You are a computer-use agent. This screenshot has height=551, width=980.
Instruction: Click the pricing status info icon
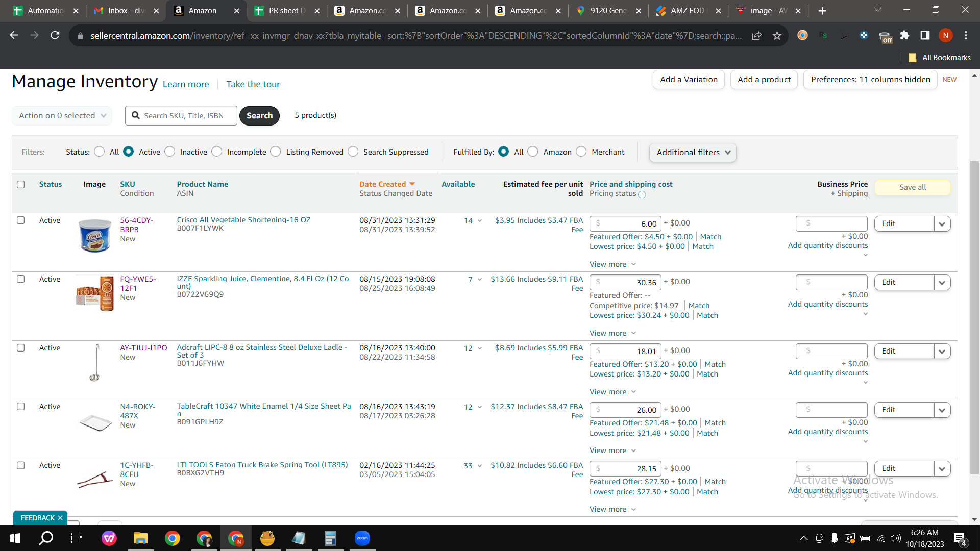642,194
